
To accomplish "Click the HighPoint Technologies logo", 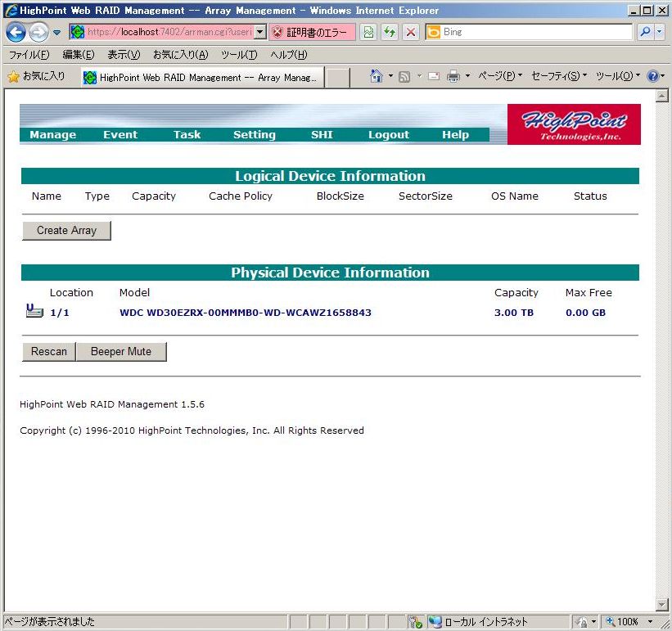I will click(574, 124).
